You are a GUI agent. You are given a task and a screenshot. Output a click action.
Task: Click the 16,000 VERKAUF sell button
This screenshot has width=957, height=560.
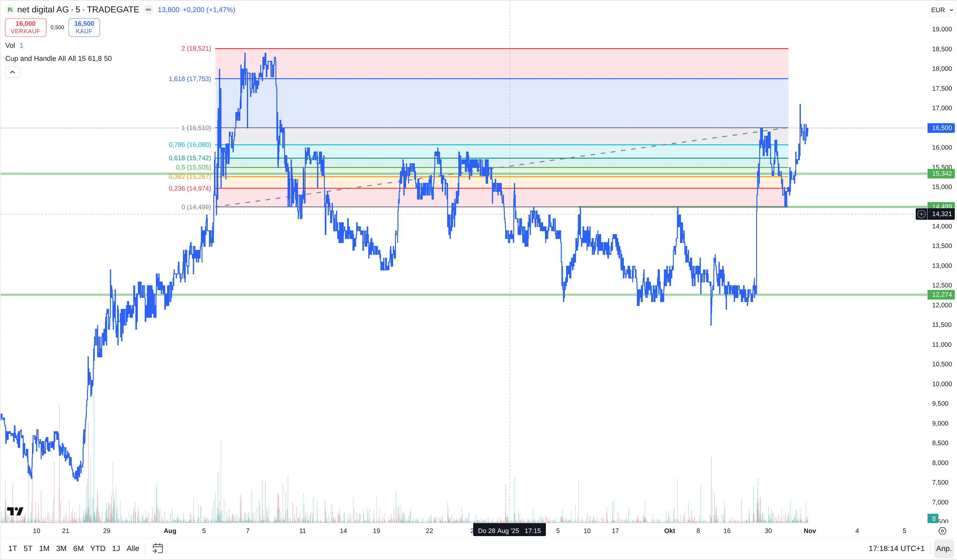(25, 27)
